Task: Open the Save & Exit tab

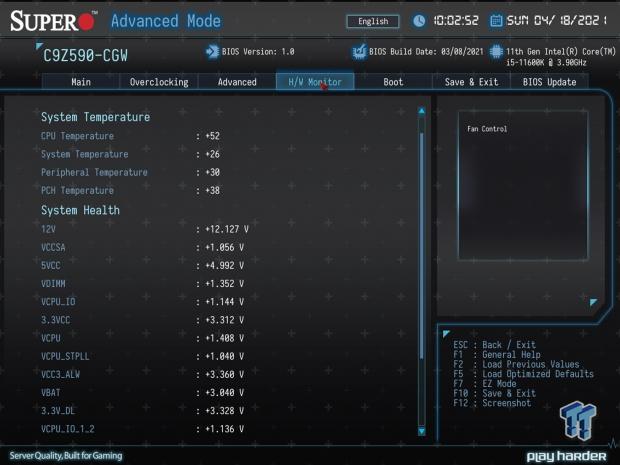Action: tap(471, 82)
